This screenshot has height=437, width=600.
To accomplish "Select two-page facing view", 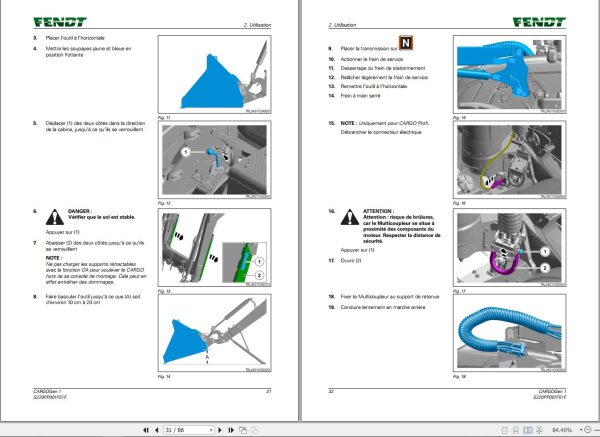I will pyautogui.click(x=528, y=430).
